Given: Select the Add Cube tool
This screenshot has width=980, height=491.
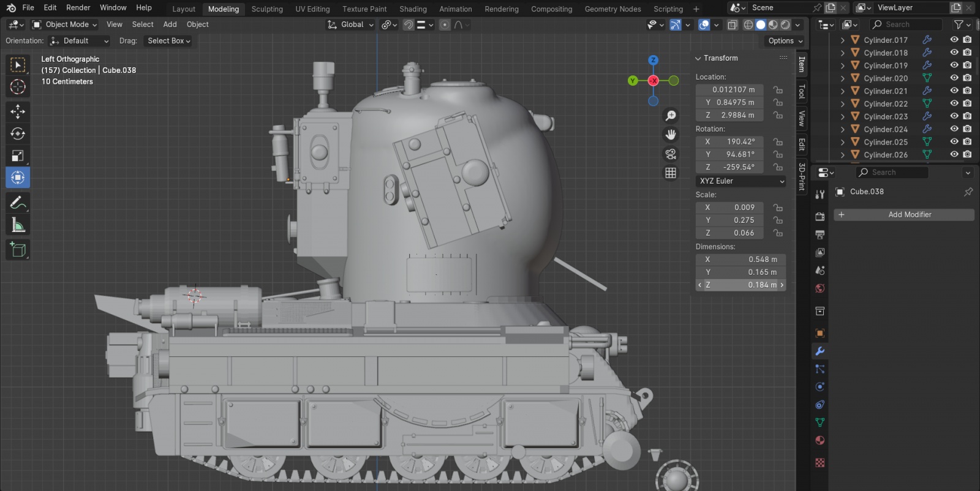Looking at the screenshot, I should tap(18, 249).
